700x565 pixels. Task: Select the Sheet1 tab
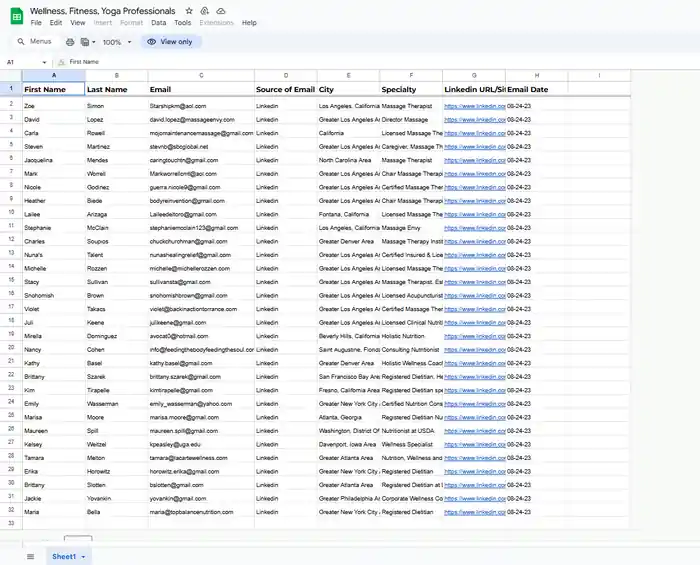pos(64,557)
